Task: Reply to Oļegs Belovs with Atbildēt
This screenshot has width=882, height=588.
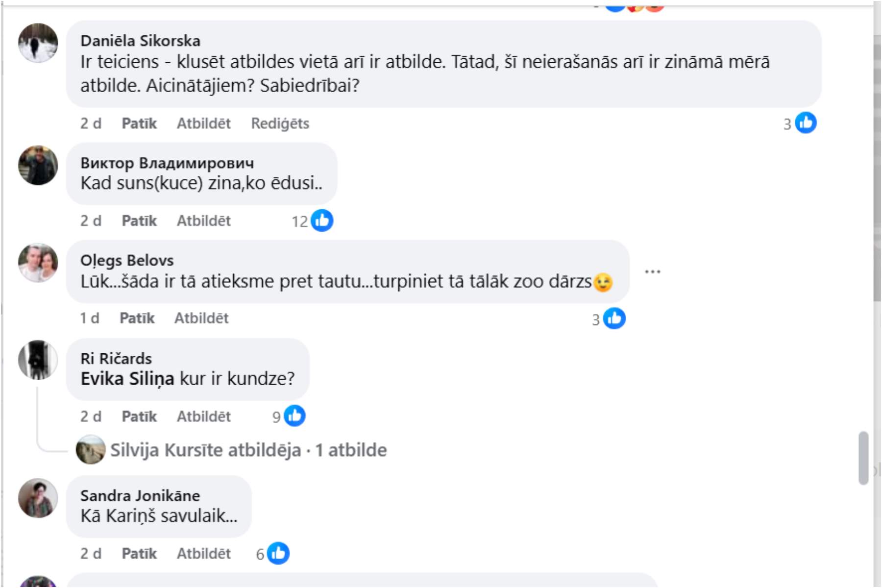Action: (201, 318)
